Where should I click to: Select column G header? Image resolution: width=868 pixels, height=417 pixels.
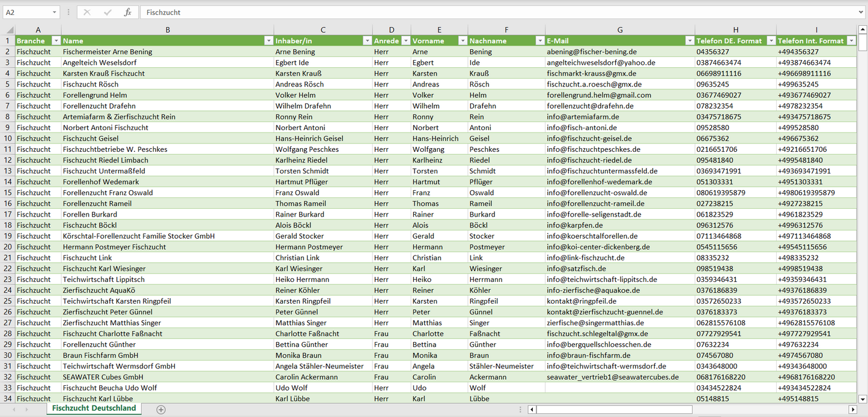pyautogui.click(x=620, y=30)
